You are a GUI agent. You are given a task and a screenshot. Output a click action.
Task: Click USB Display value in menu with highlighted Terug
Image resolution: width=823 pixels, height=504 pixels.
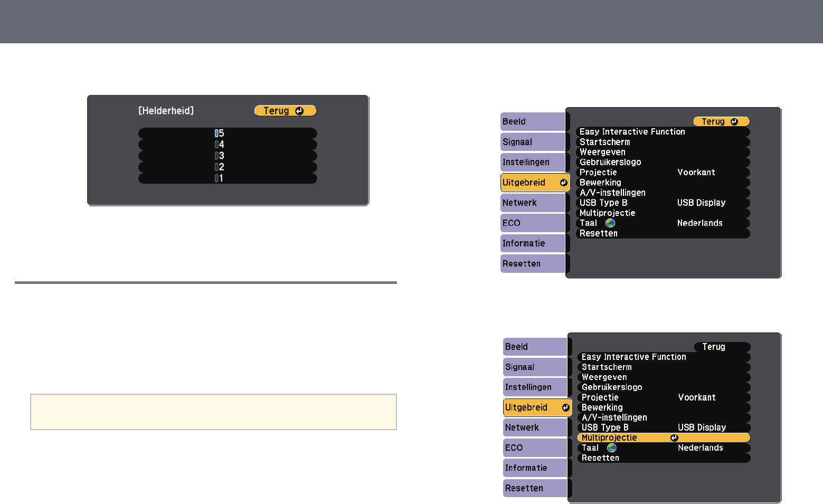point(701,203)
